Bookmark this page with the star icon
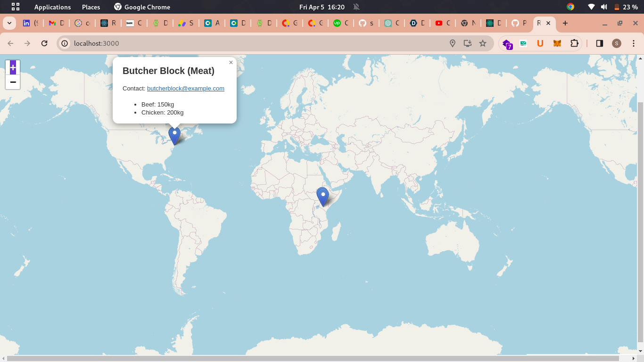Image resolution: width=644 pixels, height=362 pixels. click(x=483, y=43)
